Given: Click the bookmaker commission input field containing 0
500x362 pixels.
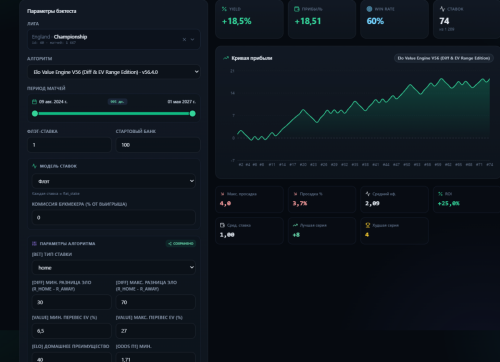Looking at the screenshot, I should (x=114, y=217).
